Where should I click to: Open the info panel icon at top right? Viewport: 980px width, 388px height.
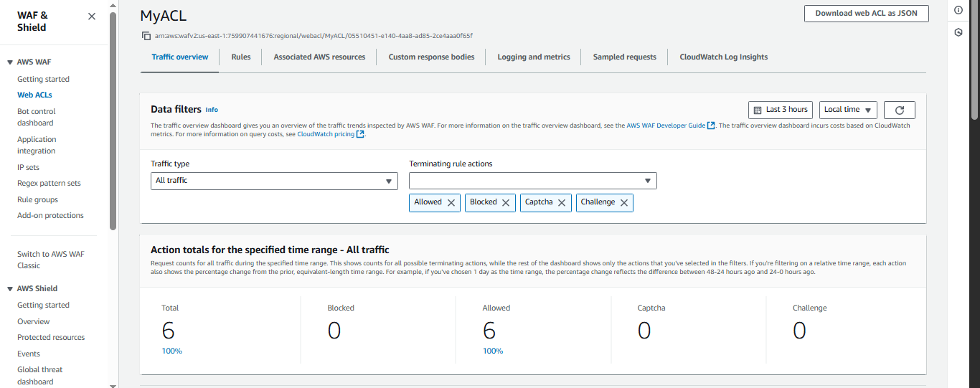[x=958, y=10]
